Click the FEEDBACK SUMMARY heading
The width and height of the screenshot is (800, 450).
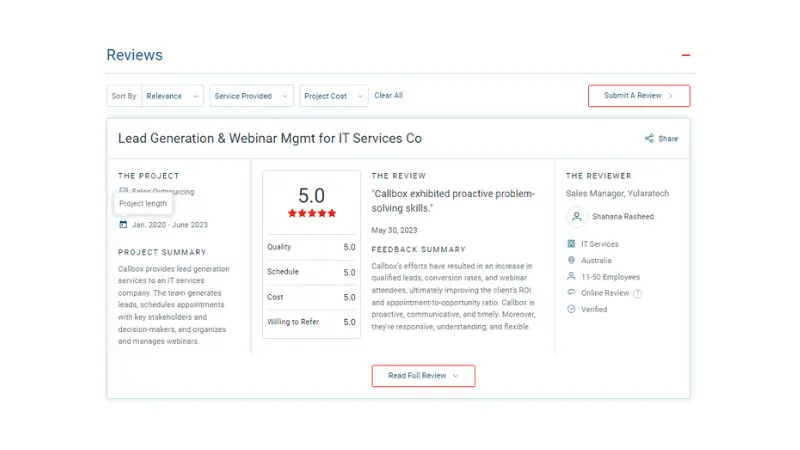[x=418, y=249]
